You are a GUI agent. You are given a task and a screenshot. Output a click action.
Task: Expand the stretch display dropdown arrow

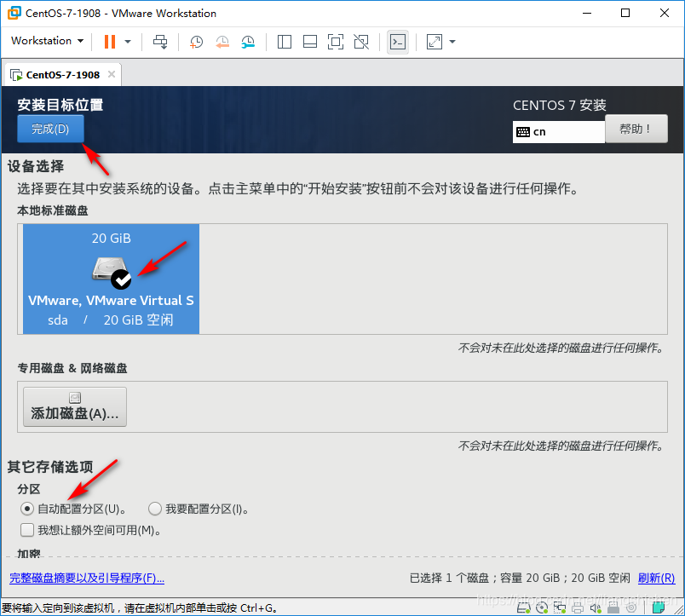[452, 42]
